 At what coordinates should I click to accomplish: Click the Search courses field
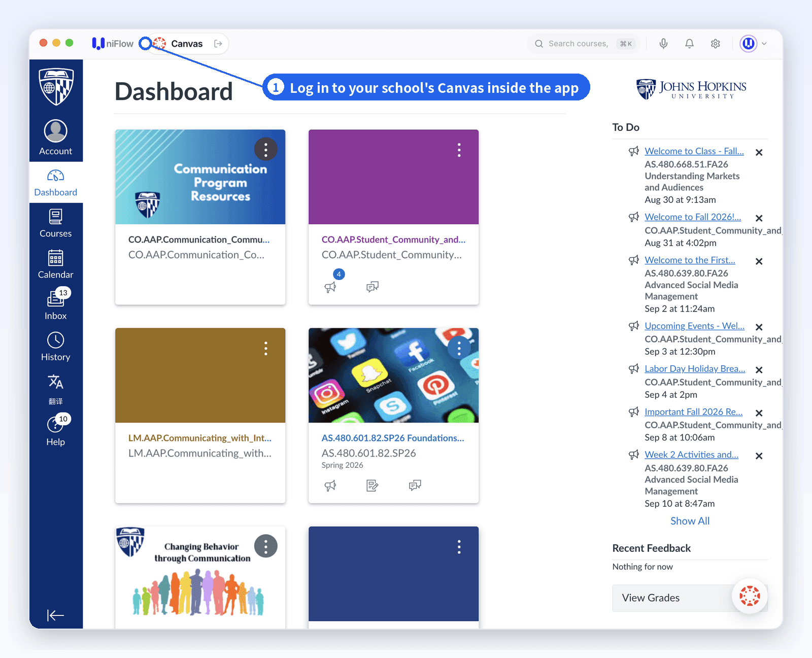click(584, 44)
